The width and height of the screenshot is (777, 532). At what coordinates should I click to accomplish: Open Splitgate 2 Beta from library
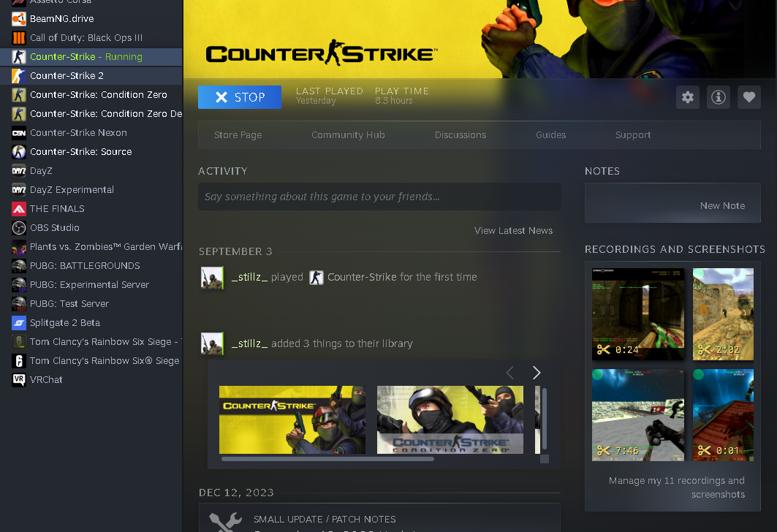tap(64, 322)
